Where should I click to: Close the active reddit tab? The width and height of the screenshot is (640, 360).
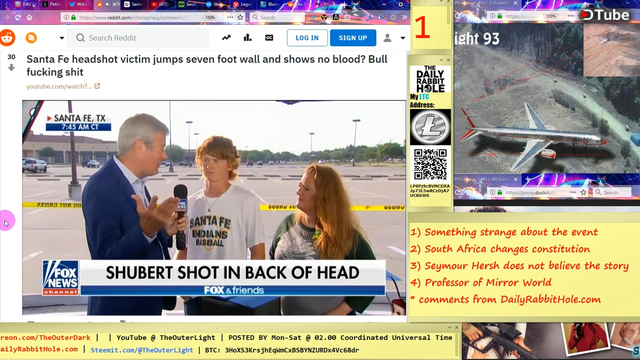coord(115,4)
